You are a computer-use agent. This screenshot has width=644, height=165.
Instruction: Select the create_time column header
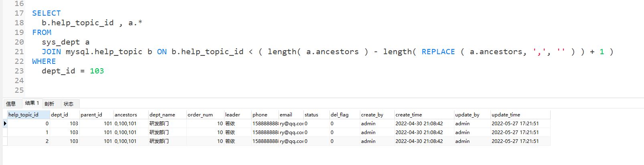tap(409, 115)
